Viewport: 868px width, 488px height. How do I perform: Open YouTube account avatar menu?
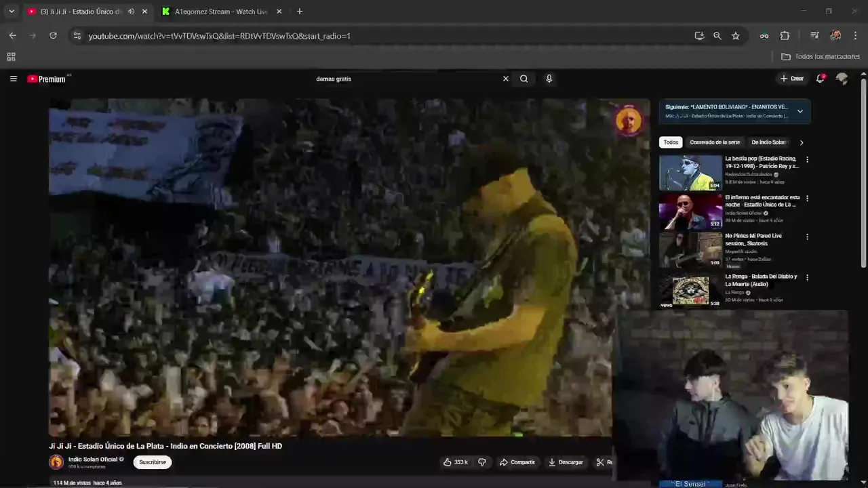coord(842,79)
